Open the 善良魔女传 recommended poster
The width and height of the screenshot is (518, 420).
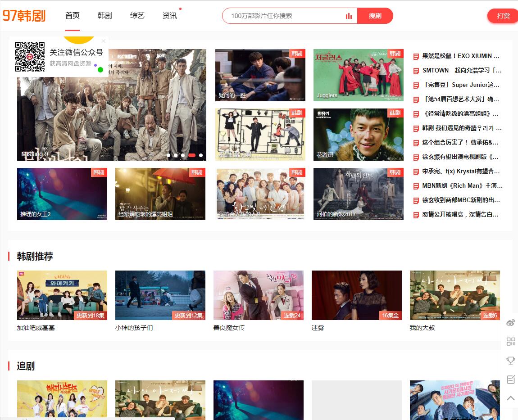click(x=259, y=295)
